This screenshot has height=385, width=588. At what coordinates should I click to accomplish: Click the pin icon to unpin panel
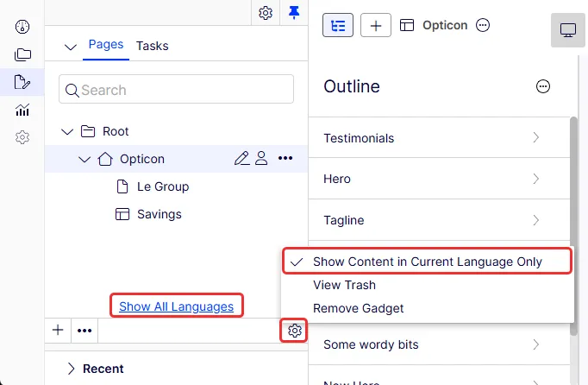pyautogui.click(x=294, y=13)
